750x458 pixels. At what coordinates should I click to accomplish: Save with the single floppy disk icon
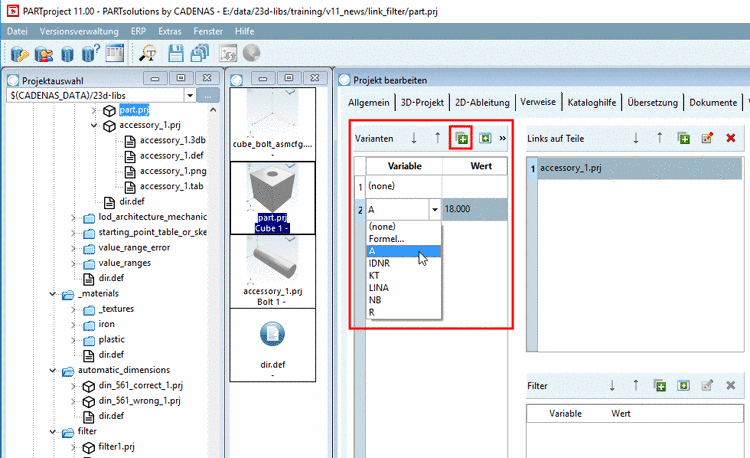[176, 53]
